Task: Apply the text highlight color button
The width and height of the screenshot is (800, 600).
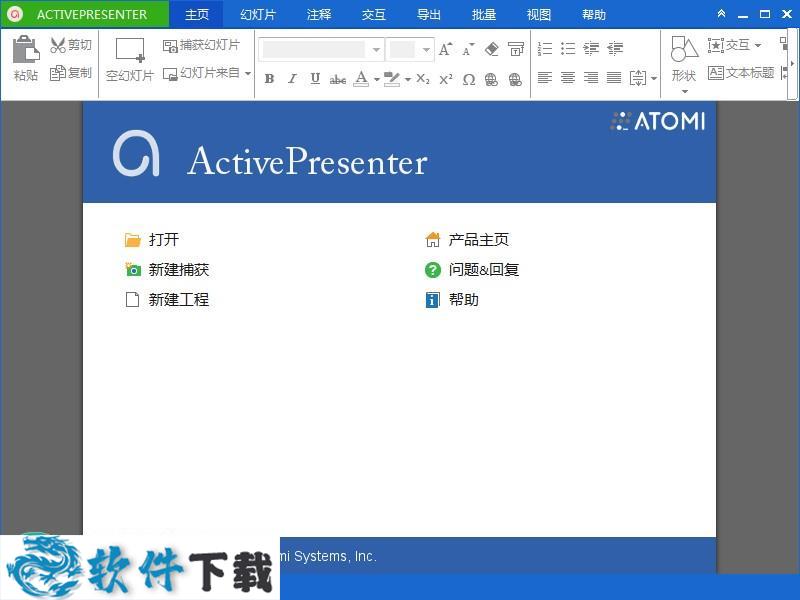Action: point(392,79)
